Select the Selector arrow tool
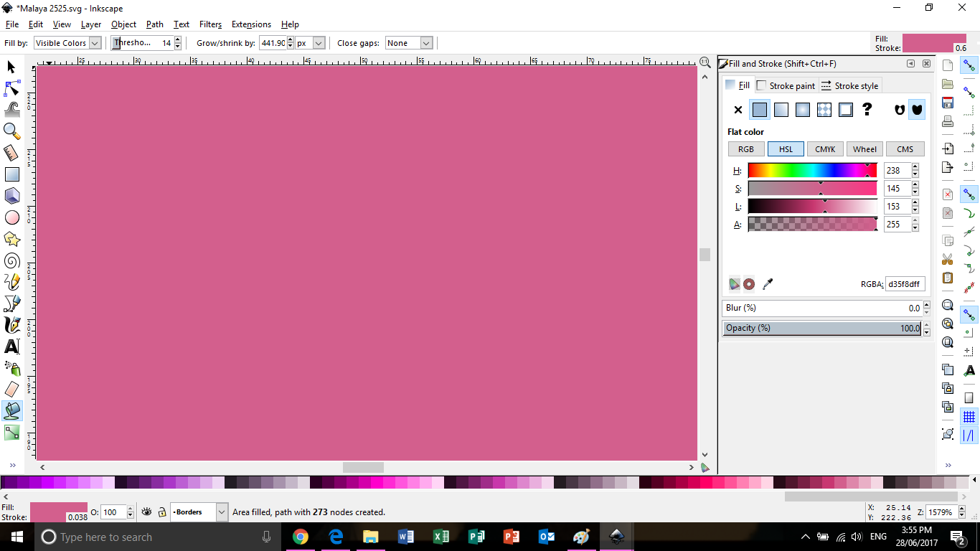Screen dimensions: 980x551 (x=11, y=67)
